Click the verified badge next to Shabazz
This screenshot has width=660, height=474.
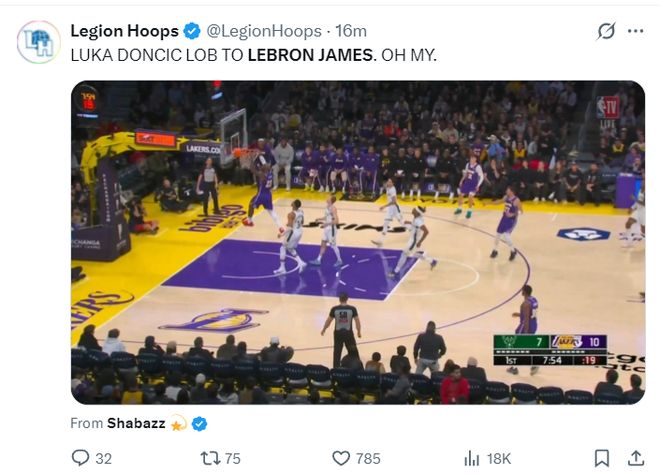pos(199,423)
